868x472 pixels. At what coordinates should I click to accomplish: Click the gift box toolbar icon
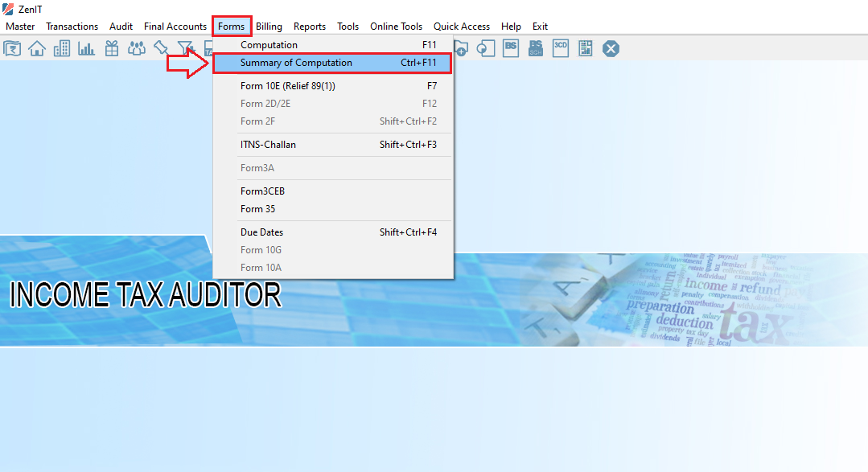point(112,49)
